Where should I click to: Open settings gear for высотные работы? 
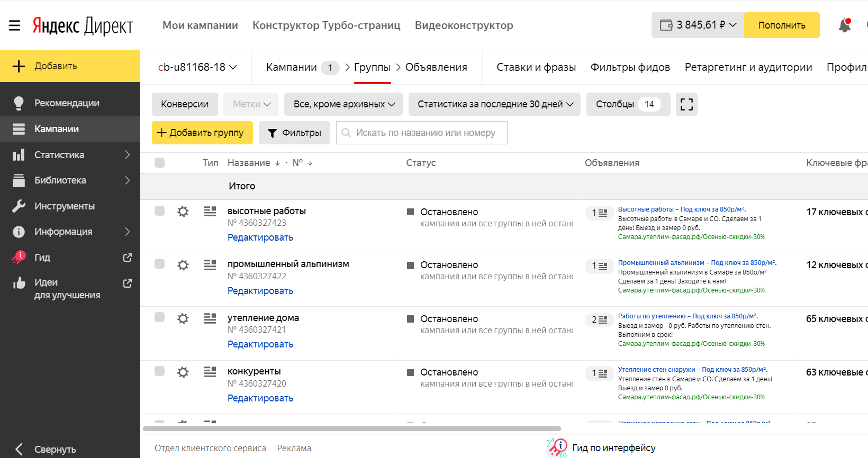(x=183, y=212)
